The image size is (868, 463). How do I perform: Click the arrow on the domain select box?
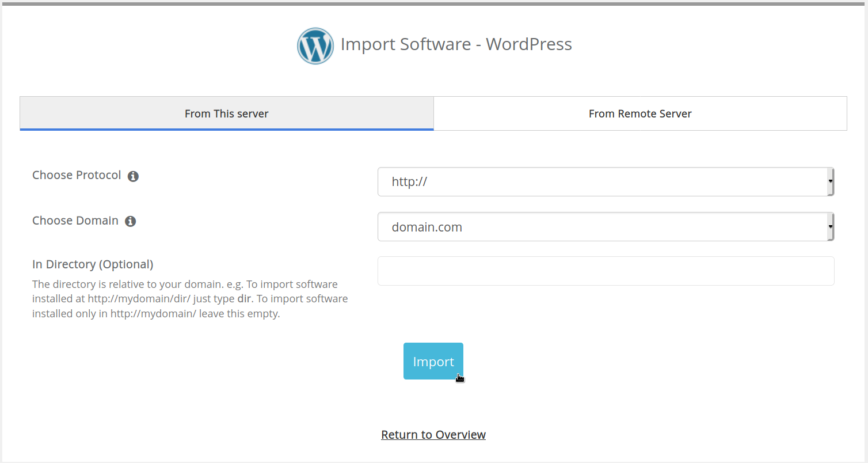830,227
